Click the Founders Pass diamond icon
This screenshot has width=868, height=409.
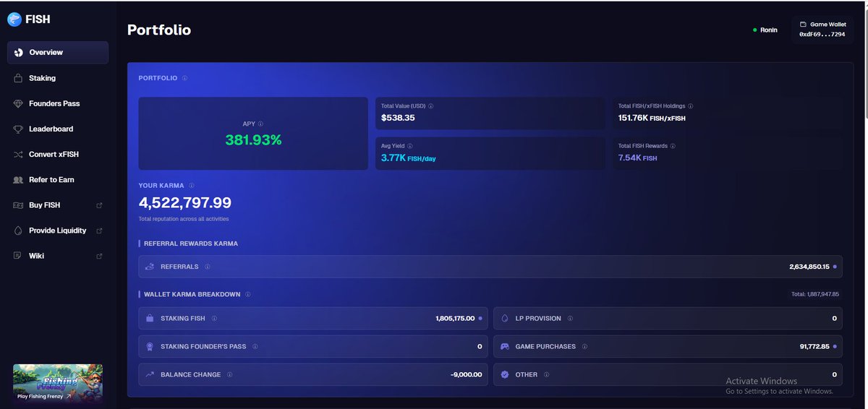pos(18,103)
